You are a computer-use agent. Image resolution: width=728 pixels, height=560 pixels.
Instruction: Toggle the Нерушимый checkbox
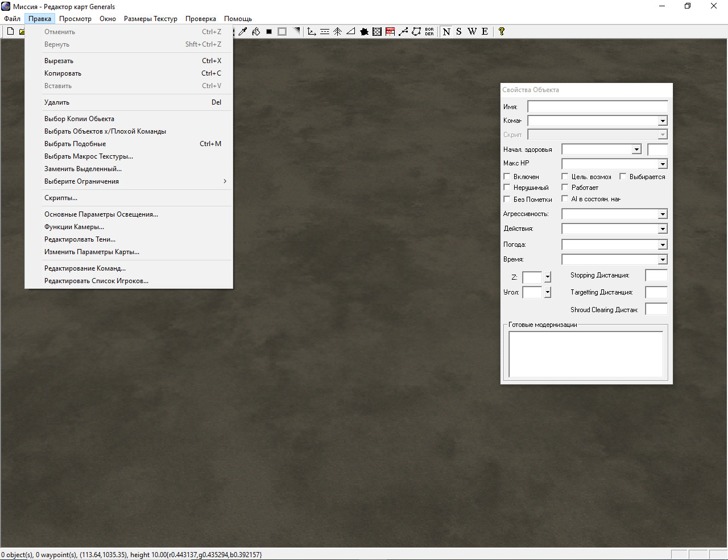coord(507,187)
